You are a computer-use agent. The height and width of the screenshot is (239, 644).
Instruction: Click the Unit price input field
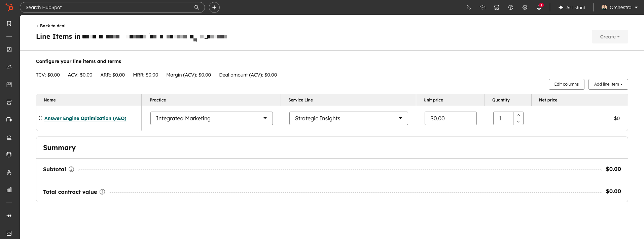click(450, 118)
